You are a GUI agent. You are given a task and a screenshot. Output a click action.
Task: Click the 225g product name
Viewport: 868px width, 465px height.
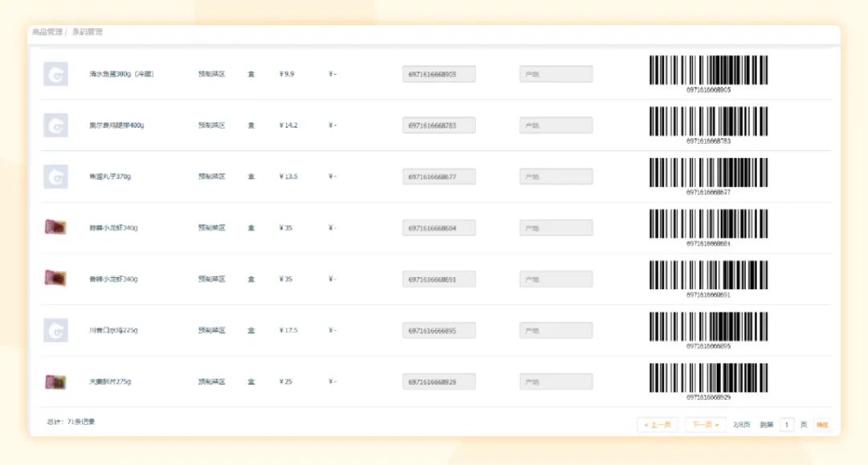(113, 331)
